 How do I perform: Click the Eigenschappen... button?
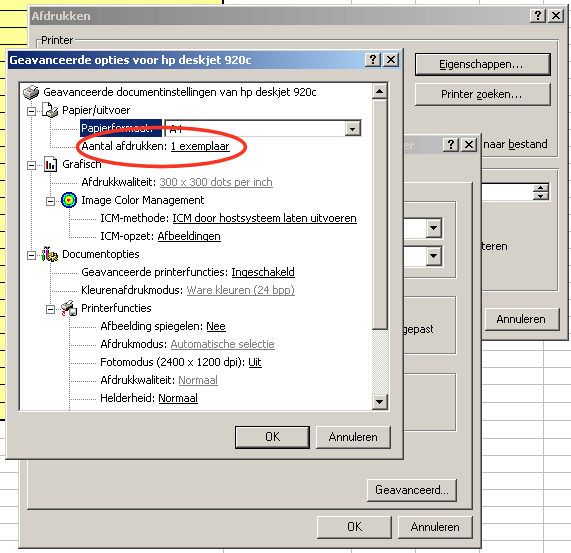(482, 64)
